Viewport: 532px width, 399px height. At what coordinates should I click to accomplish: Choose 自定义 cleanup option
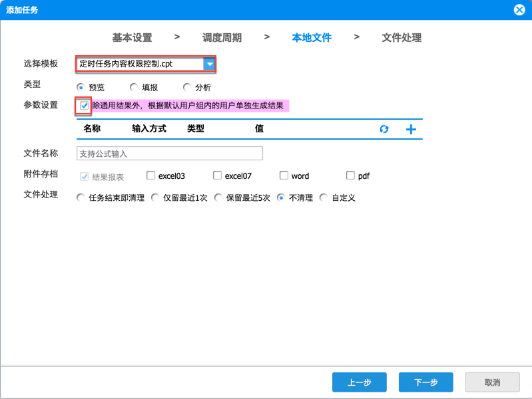(x=324, y=198)
